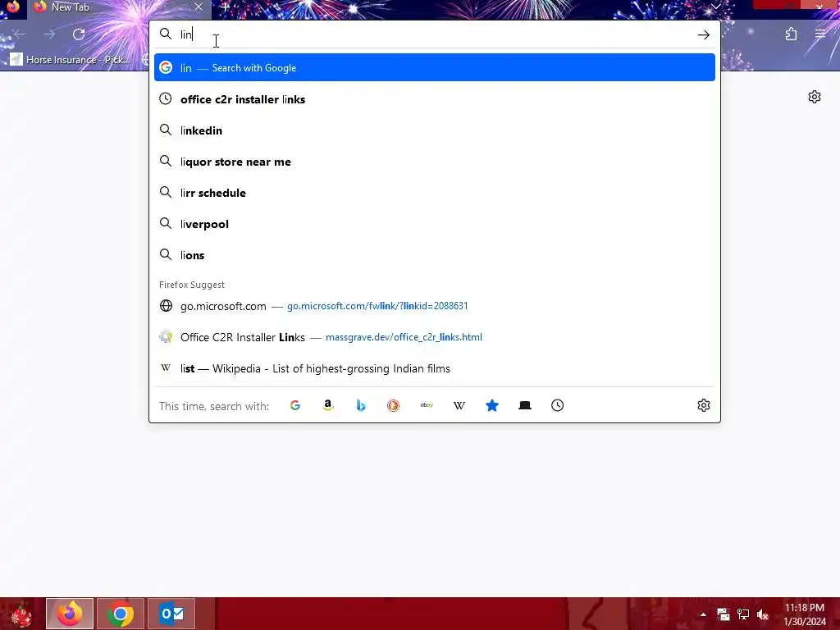
Task: Open the Firefox application menu
Action: tap(820, 34)
